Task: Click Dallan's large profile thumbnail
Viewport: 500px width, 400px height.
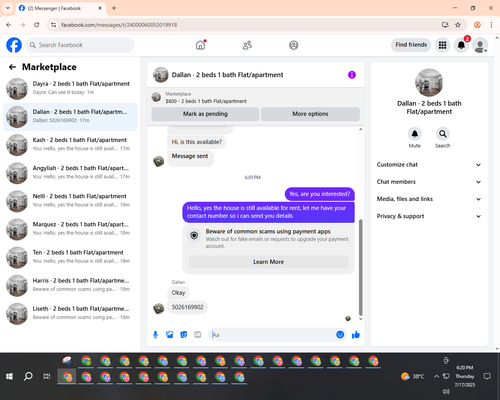Action: tap(429, 82)
